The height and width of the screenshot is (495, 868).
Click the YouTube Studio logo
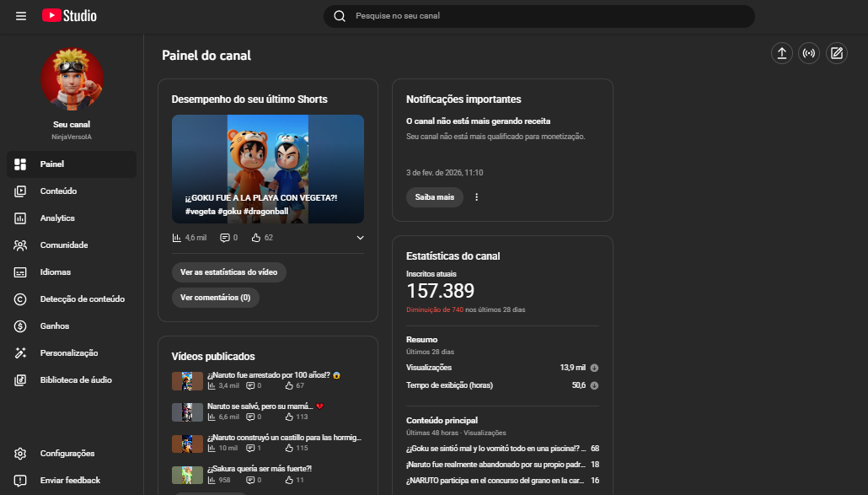pyautogui.click(x=69, y=16)
